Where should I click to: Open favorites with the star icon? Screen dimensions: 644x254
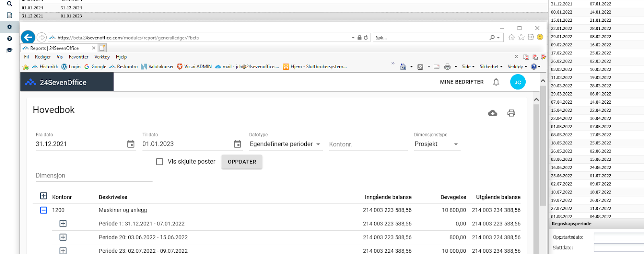coord(521,37)
